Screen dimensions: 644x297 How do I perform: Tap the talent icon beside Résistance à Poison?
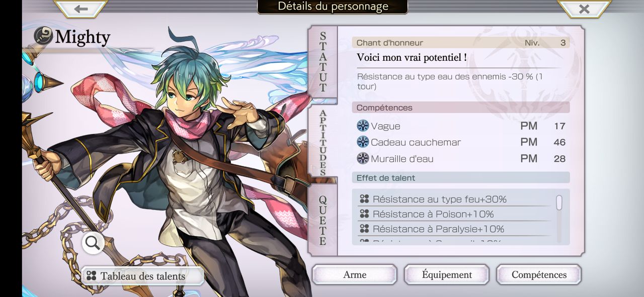(365, 214)
